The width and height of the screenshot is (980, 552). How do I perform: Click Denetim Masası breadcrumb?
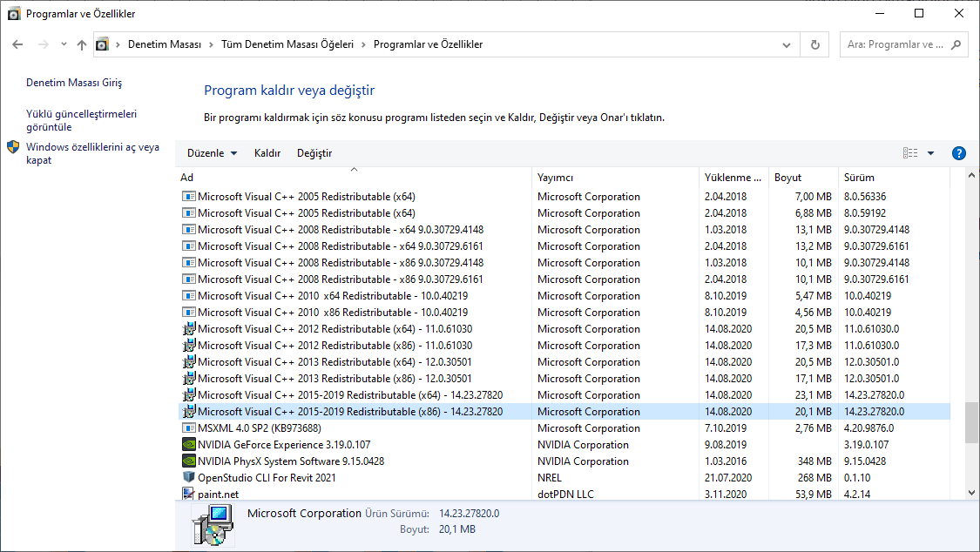pos(165,44)
